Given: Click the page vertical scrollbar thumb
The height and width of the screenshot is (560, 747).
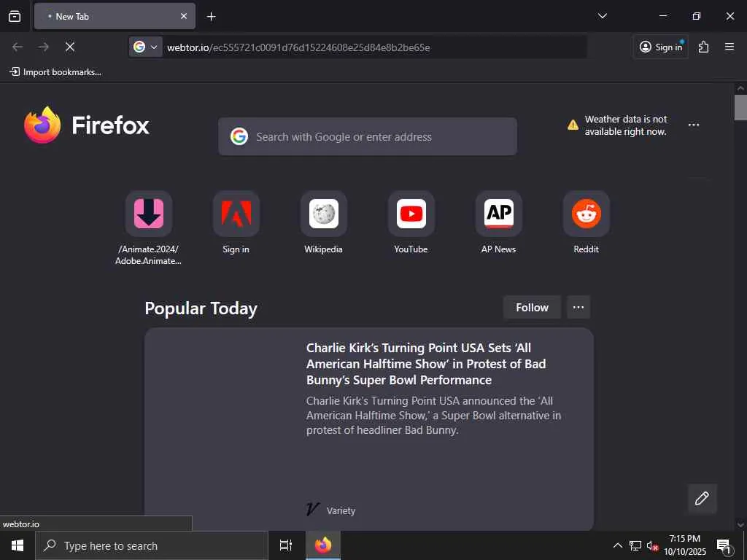Looking at the screenshot, I should 740,108.
